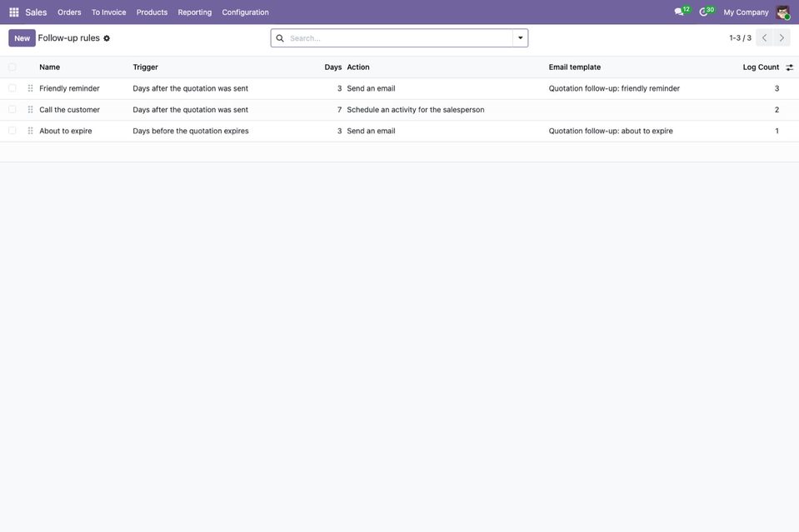Sort by the Email template column header

(575, 67)
